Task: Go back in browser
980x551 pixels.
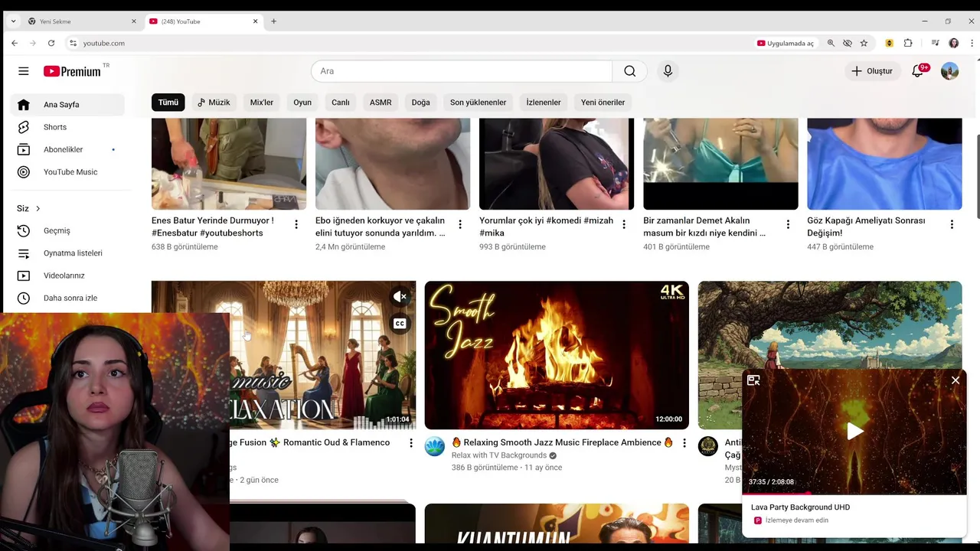Action: pyautogui.click(x=15, y=44)
